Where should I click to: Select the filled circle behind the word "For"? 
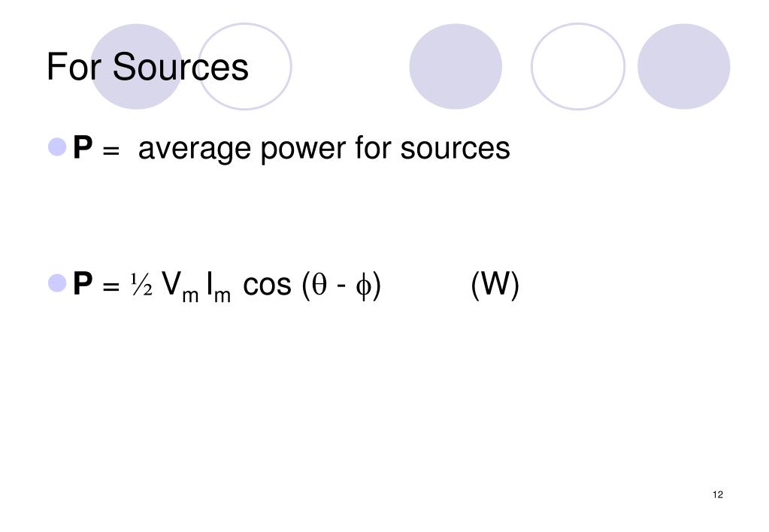[x=136, y=66]
